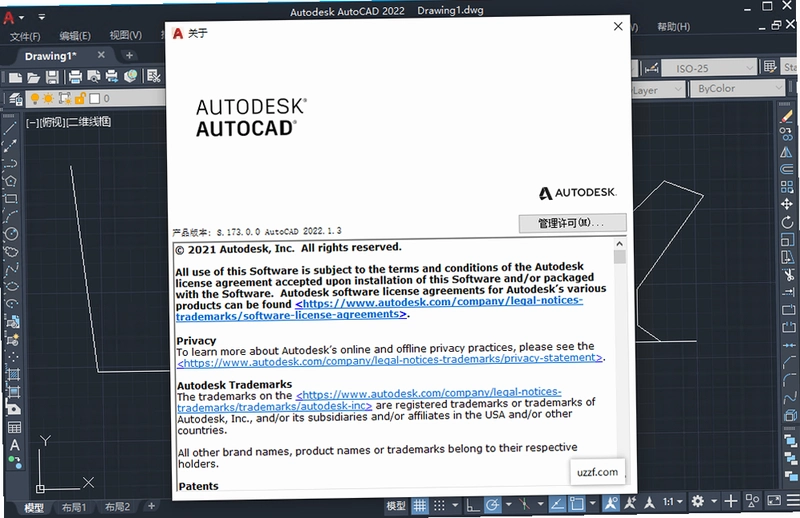Image resolution: width=800 pixels, height=518 pixels.
Task: Select the Construction Line tool
Action: click(x=10, y=145)
